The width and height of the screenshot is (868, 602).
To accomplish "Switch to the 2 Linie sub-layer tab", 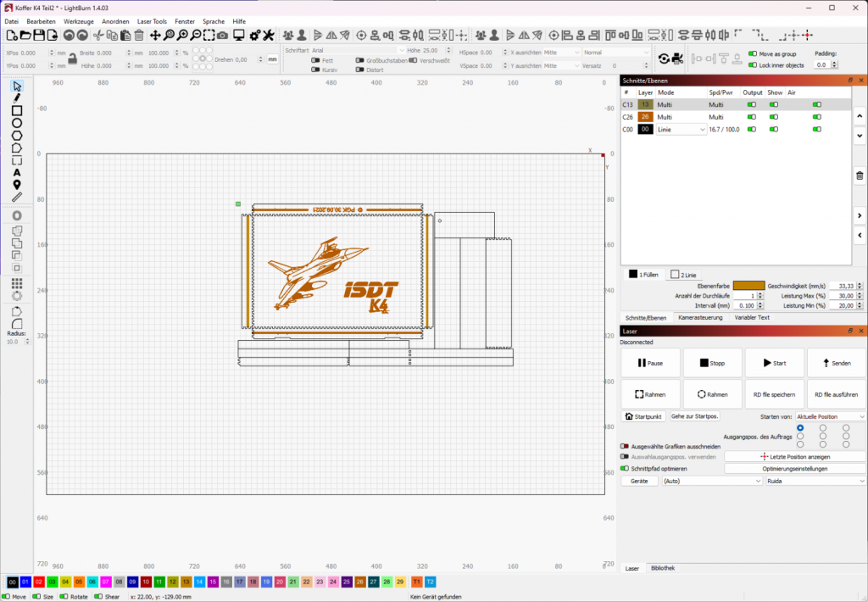I will pos(684,275).
